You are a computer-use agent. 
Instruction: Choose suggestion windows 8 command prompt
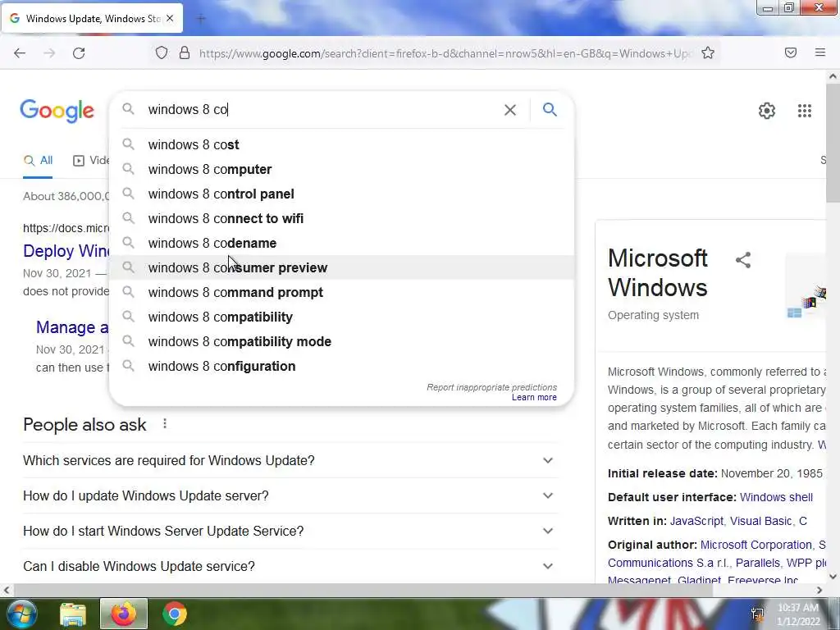[x=341, y=293]
